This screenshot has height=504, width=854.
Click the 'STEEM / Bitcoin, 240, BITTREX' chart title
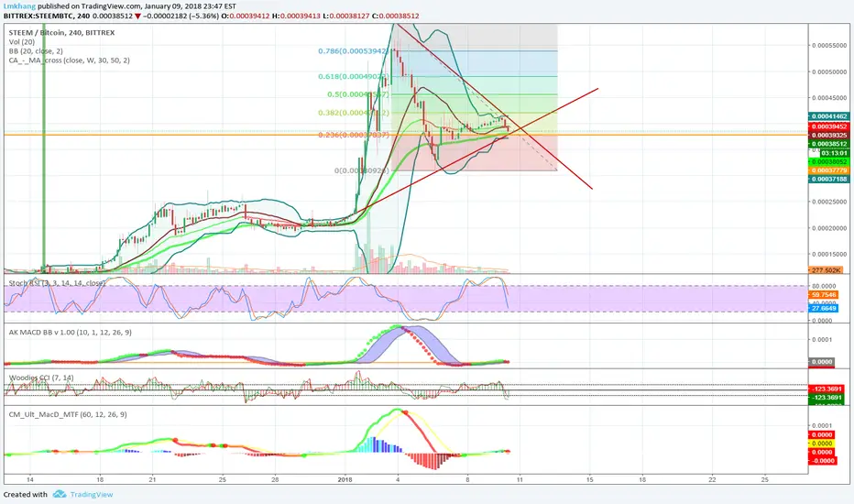pos(61,33)
